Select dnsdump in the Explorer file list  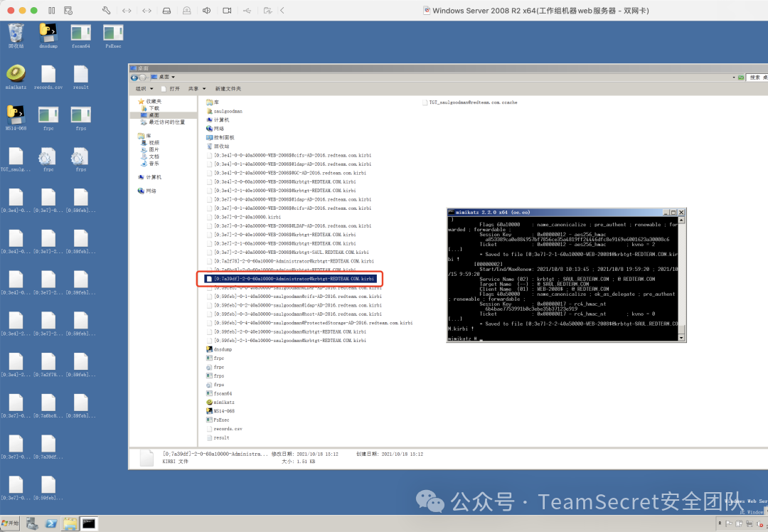pos(219,349)
